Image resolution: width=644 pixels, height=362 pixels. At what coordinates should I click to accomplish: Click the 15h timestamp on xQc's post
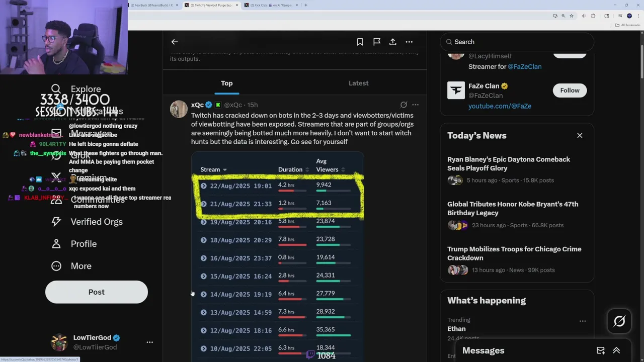[253, 105]
